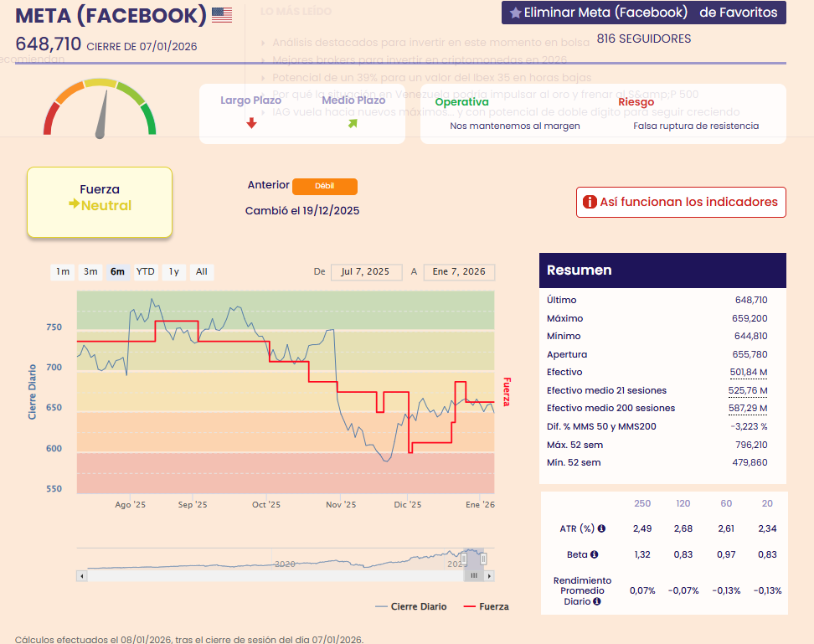This screenshot has width=814, height=644.
Task: Click the Cambió el 19/12/2025 text
Action: tap(302, 211)
